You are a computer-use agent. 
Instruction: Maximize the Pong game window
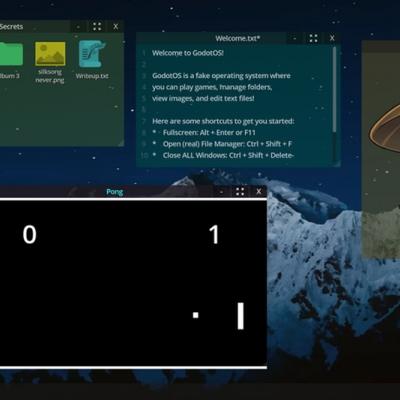[x=240, y=192]
